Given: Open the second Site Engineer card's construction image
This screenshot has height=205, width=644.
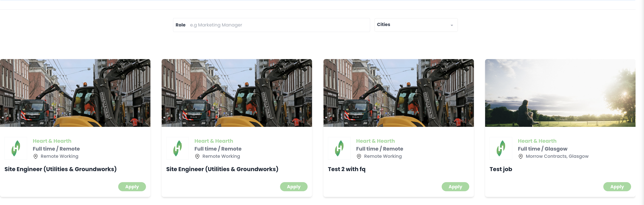Looking at the screenshot, I should click(x=237, y=93).
